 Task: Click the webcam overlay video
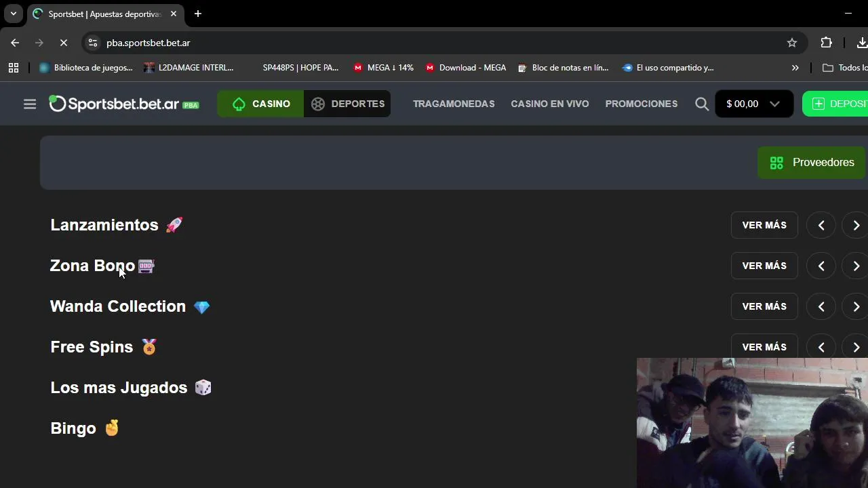(x=752, y=423)
